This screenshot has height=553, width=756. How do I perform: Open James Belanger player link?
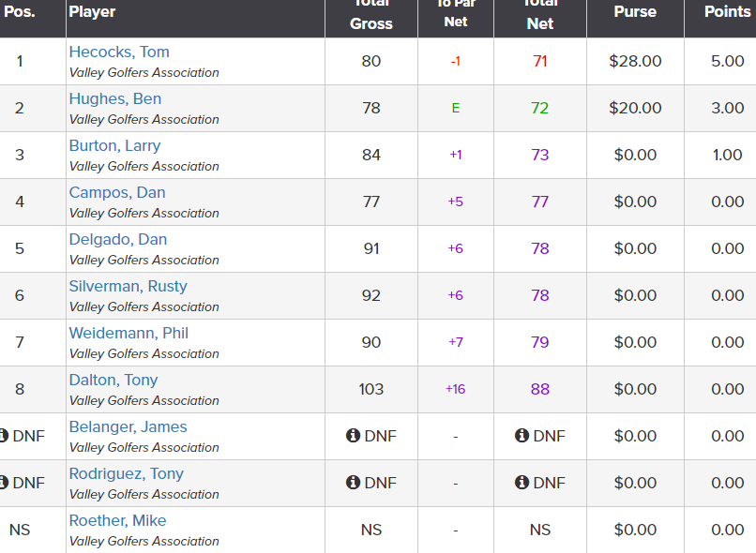point(128,426)
